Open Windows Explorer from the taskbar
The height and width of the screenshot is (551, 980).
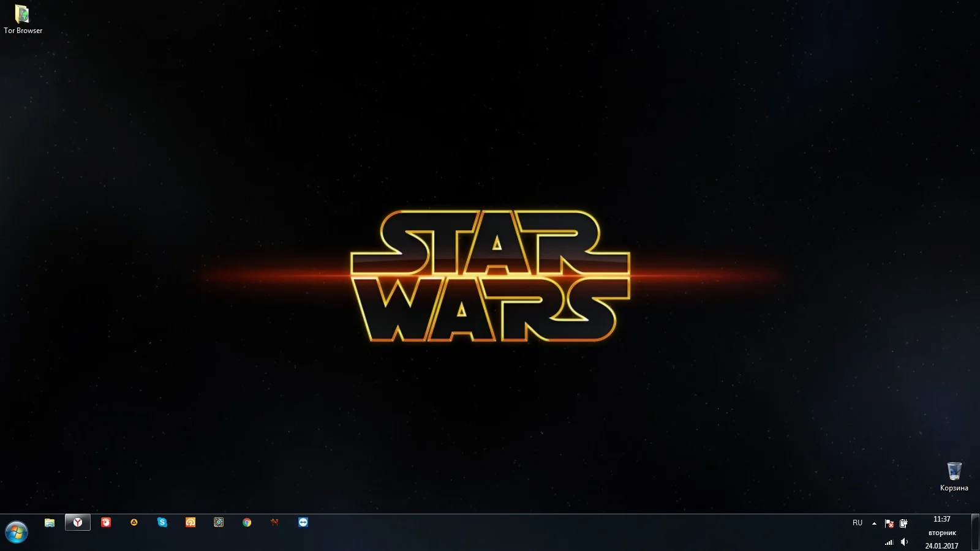pos(50,522)
